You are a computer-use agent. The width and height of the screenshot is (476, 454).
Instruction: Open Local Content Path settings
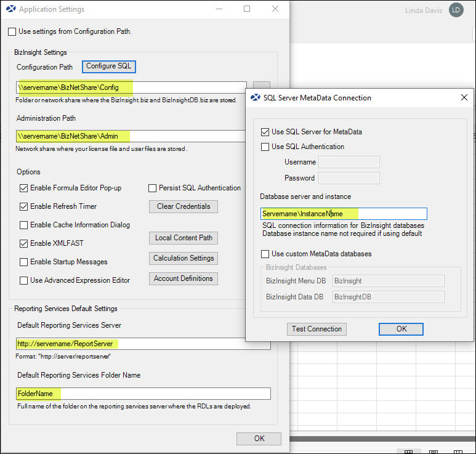point(184,238)
